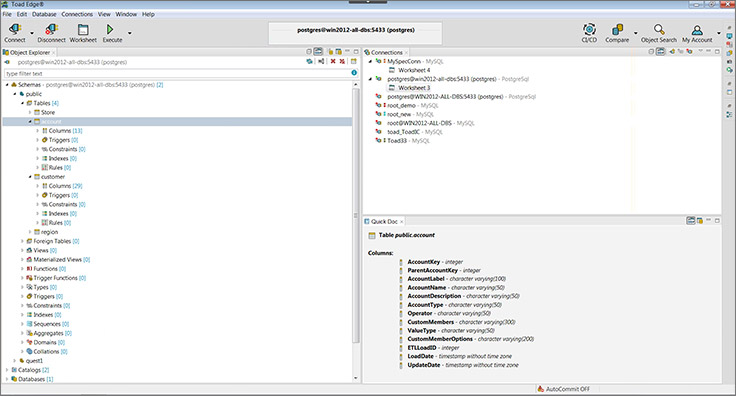Click the Connect toolbar icon
This screenshot has width=736, height=396.
point(15,30)
